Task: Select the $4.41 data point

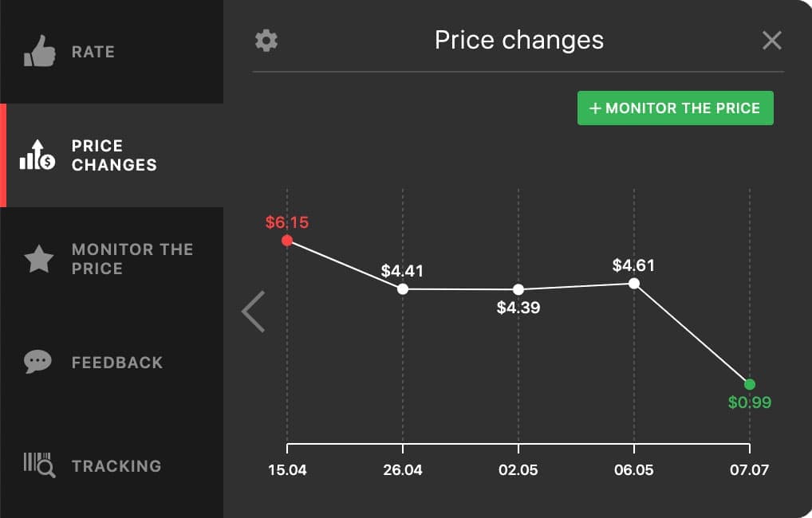Action: pos(403,288)
